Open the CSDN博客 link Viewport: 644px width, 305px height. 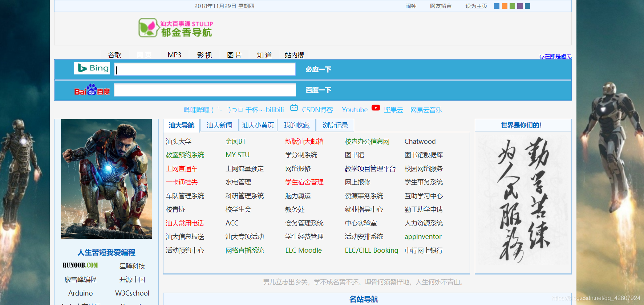pos(317,110)
